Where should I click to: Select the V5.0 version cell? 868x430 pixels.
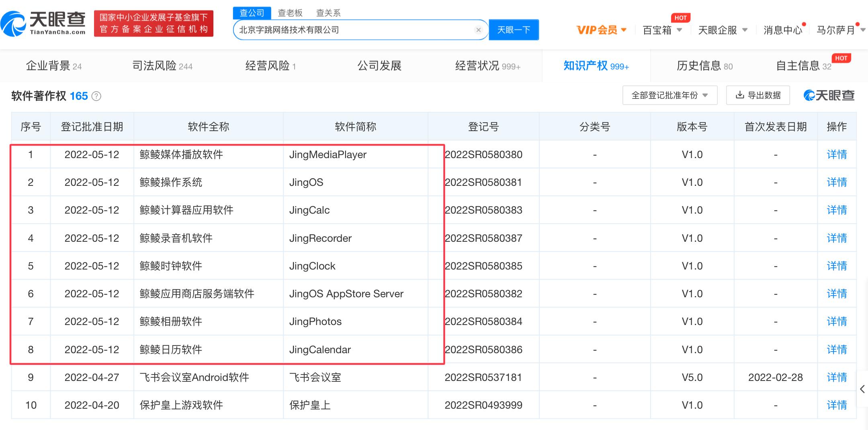(x=692, y=377)
